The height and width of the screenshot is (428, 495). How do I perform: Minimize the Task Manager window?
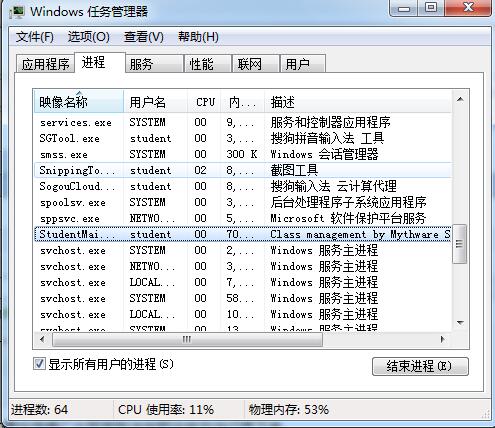coord(404,8)
